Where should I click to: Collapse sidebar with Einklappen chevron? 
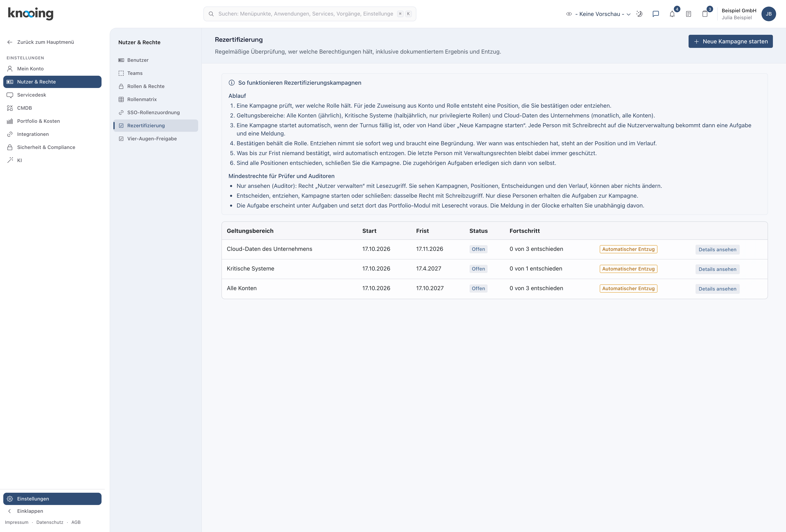pyautogui.click(x=10, y=511)
